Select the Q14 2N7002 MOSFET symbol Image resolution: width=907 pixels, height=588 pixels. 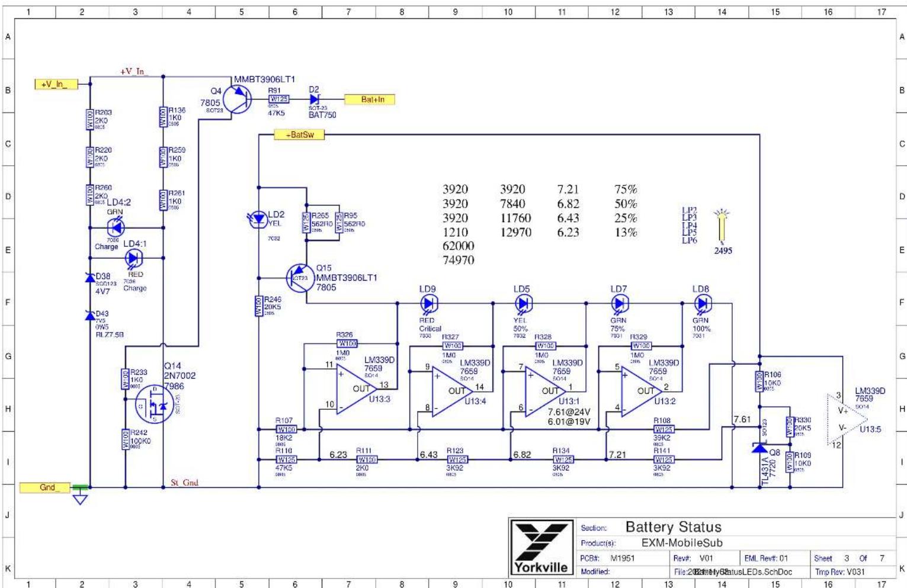pyautogui.click(x=154, y=404)
